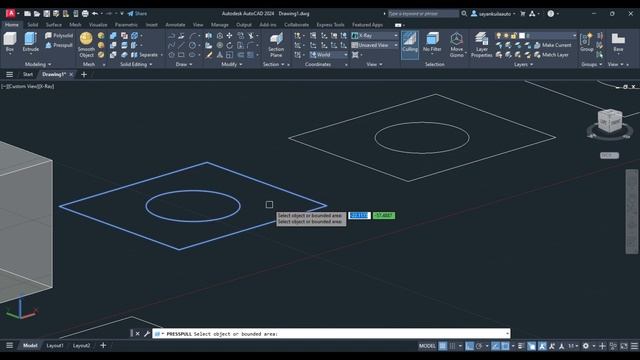Select the Box solid tool

point(10,42)
